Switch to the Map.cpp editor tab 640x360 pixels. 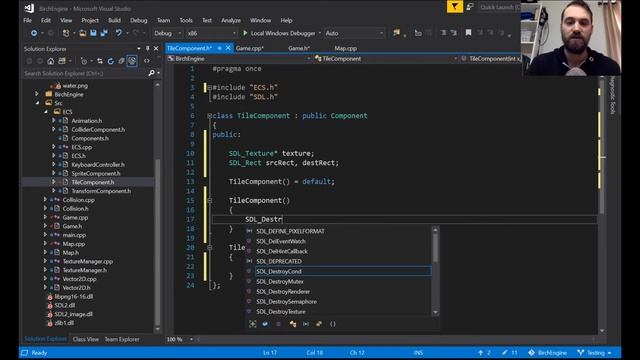346,48
